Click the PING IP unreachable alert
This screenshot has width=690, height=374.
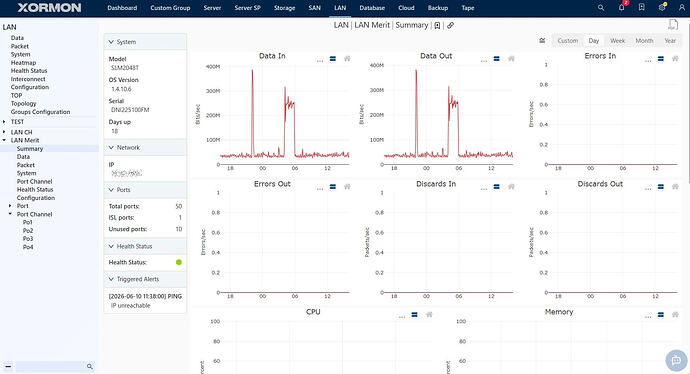pyautogui.click(x=145, y=301)
